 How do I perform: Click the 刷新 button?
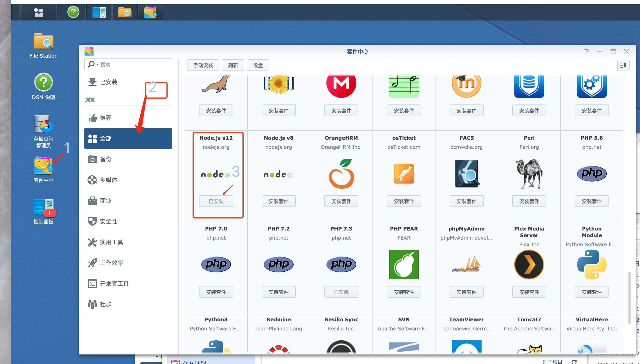click(233, 65)
